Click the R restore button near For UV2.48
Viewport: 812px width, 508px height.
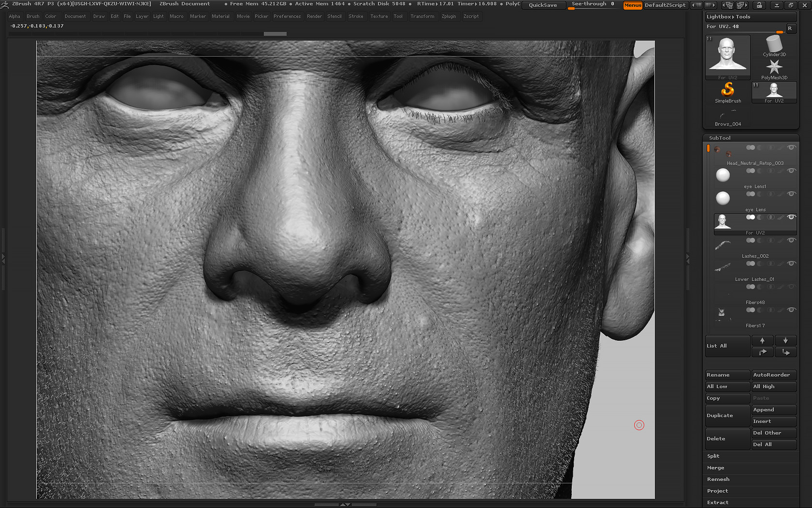[791, 28]
